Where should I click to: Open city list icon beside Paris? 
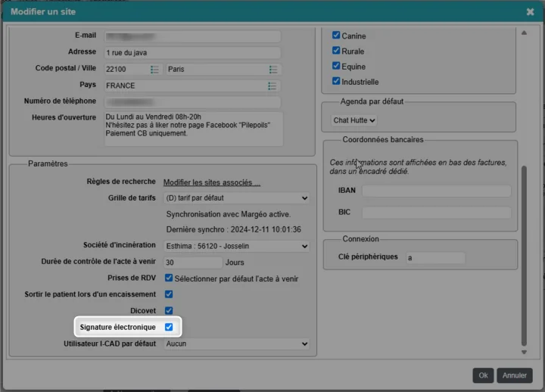tap(272, 70)
